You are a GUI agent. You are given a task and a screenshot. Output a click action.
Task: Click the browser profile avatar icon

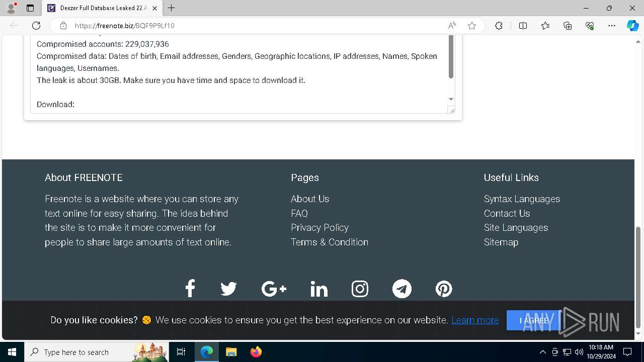[11, 8]
